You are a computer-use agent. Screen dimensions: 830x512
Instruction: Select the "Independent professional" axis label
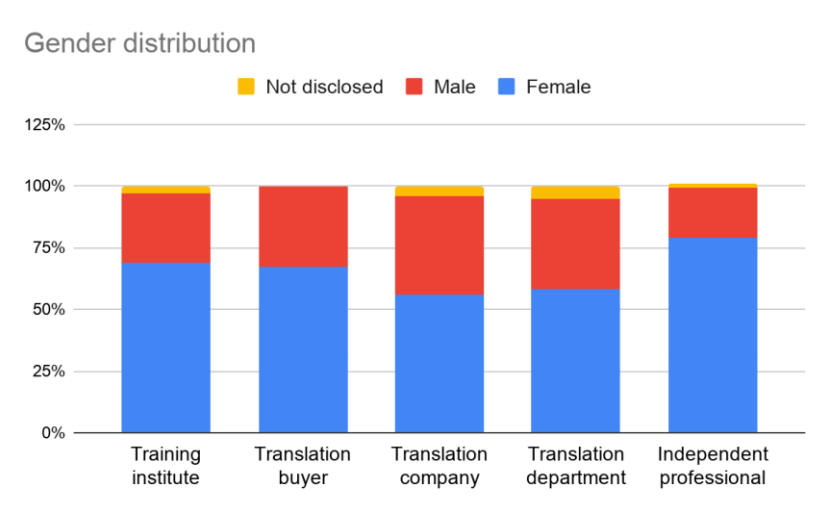(x=712, y=466)
